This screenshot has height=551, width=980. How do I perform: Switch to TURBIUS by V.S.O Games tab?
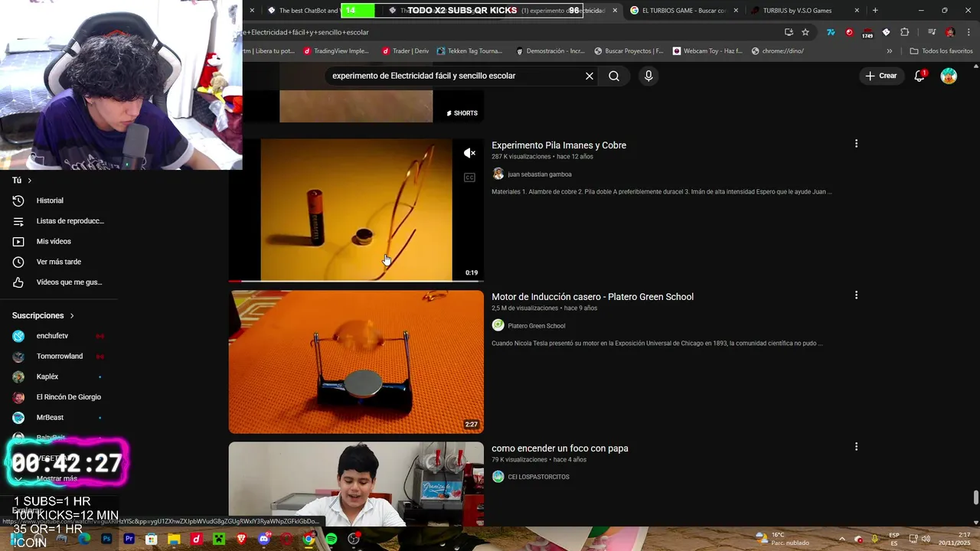coord(799,11)
